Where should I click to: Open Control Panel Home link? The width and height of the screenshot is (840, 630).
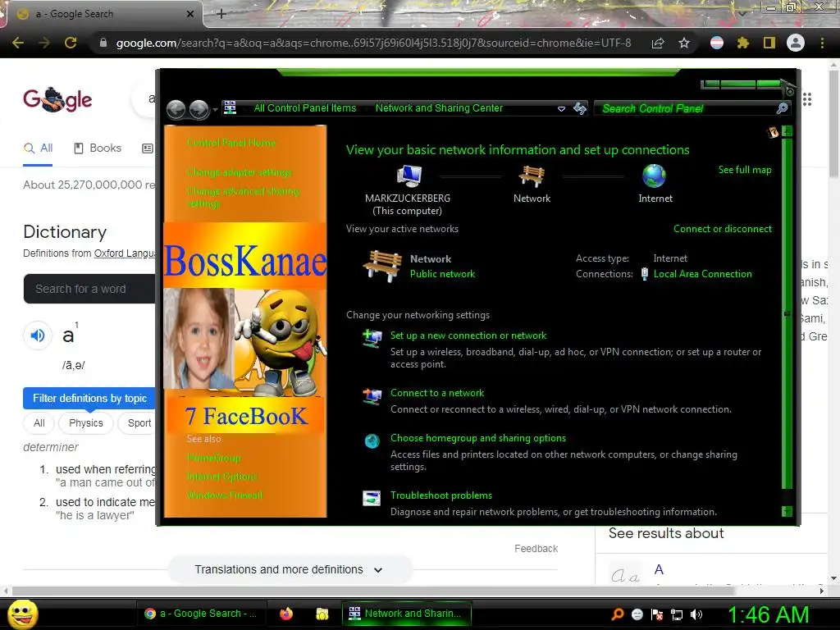pyautogui.click(x=231, y=143)
